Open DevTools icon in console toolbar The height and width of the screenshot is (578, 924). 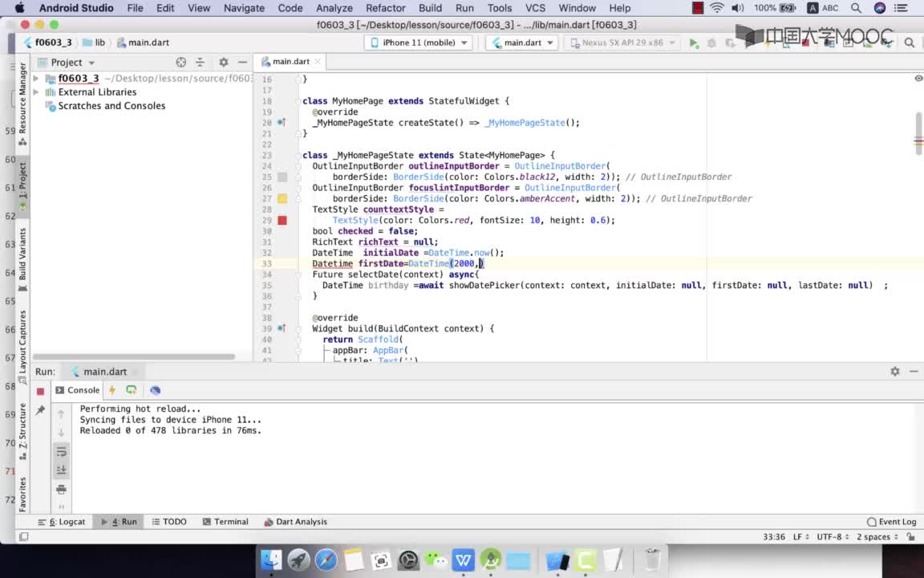(155, 390)
